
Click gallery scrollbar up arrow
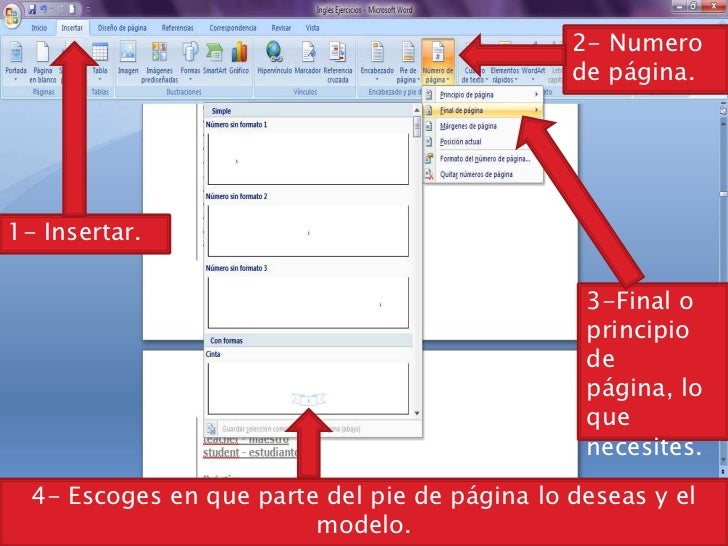(417, 110)
